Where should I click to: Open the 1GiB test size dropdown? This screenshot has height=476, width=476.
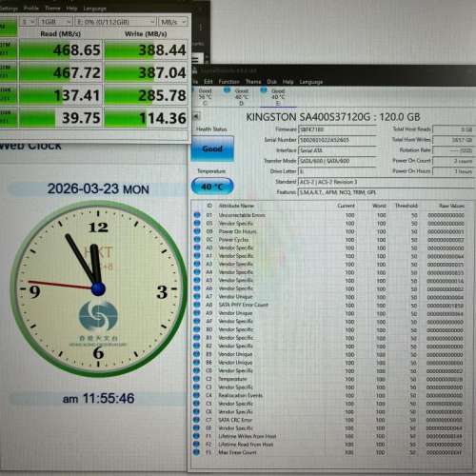point(55,22)
